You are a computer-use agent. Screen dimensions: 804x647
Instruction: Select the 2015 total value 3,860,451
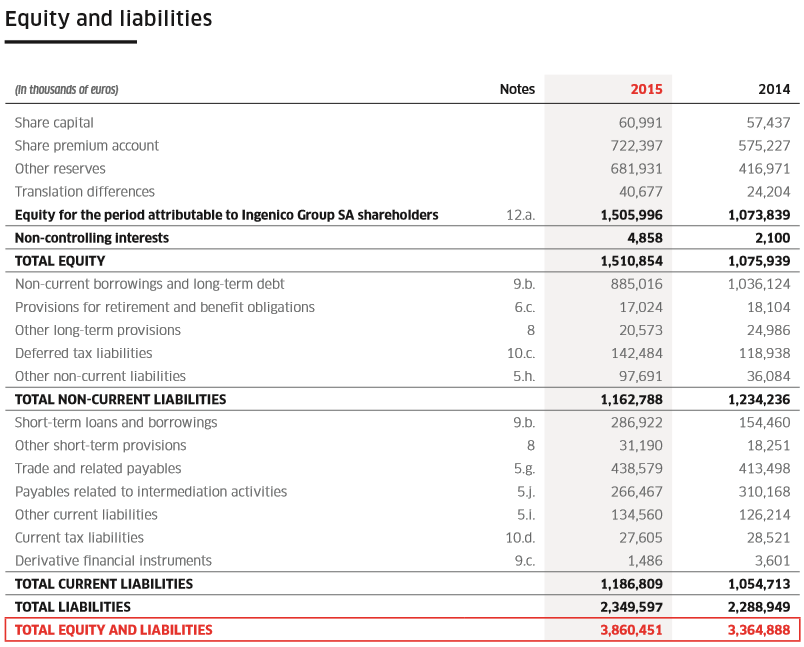click(x=631, y=630)
